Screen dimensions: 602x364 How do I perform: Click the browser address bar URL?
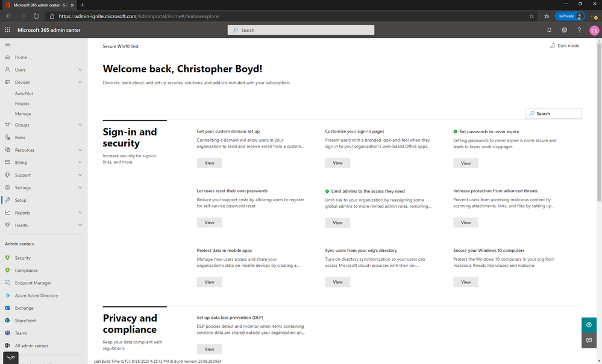pos(139,16)
